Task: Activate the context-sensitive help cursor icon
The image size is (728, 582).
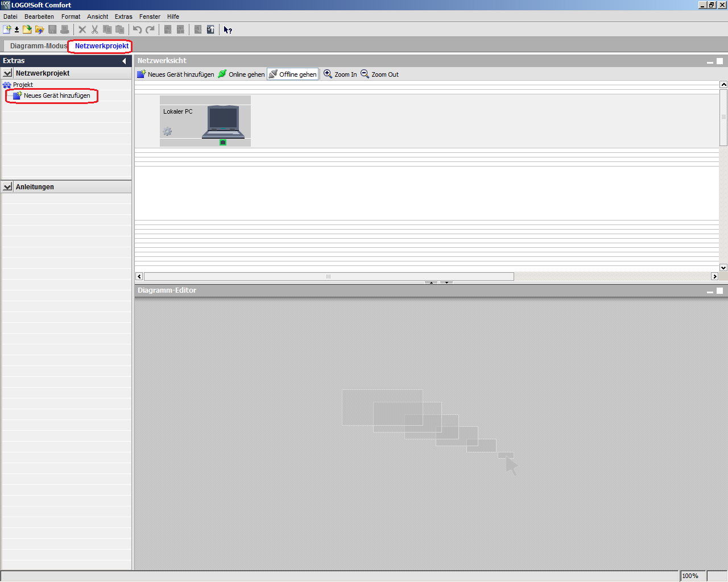Action: [227, 30]
